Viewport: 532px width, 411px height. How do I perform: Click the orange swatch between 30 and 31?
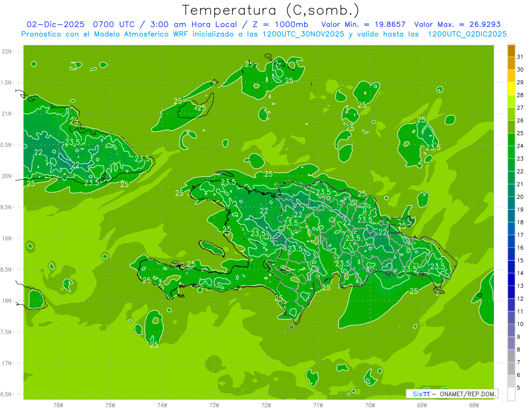point(511,63)
